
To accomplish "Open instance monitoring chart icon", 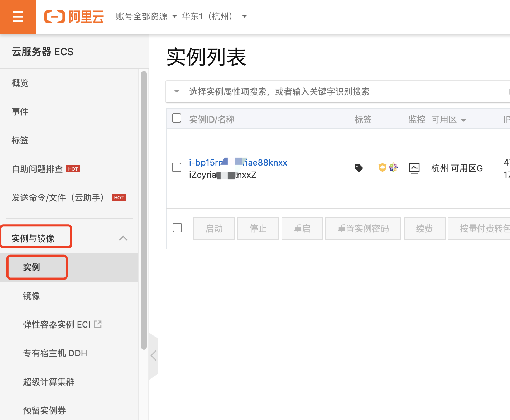I will 414,168.
